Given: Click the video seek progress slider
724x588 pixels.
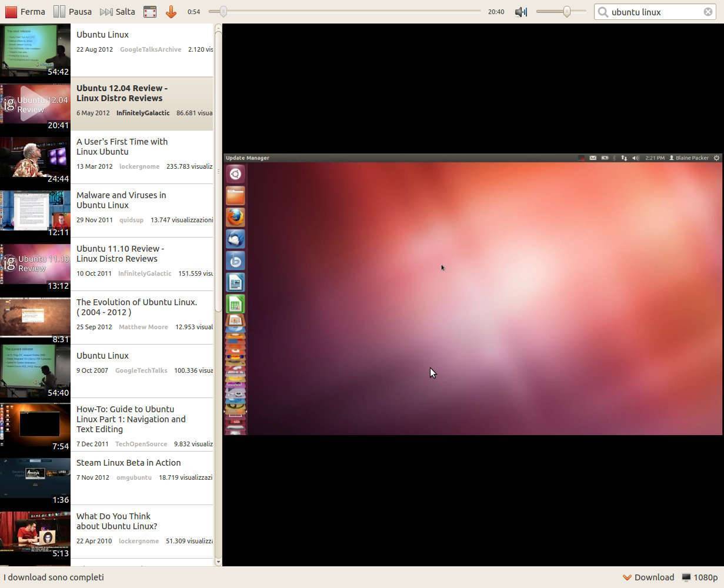Looking at the screenshot, I should coord(345,11).
